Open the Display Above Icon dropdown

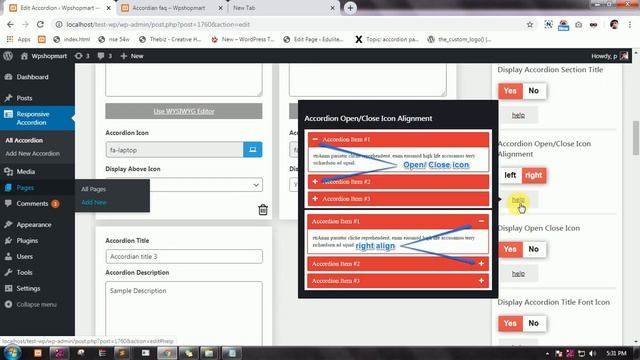(184, 184)
